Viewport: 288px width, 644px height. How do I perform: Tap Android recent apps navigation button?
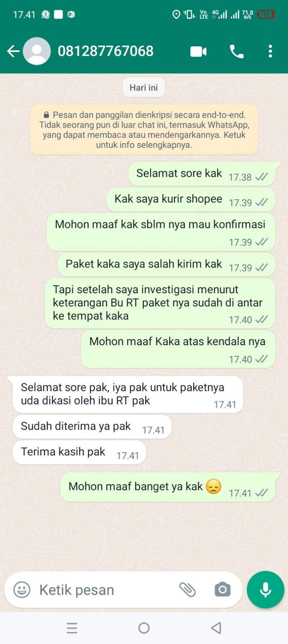[x=72, y=628]
